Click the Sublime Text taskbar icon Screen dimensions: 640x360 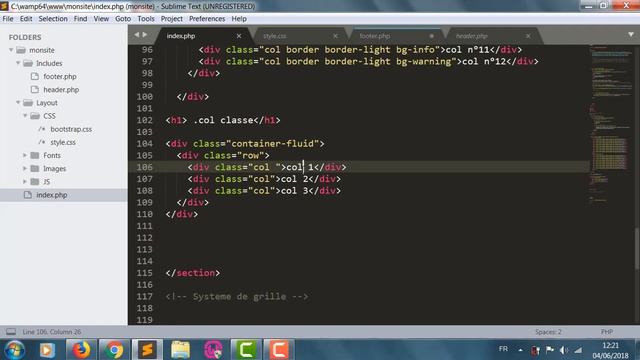pyautogui.click(x=147, y=350)
